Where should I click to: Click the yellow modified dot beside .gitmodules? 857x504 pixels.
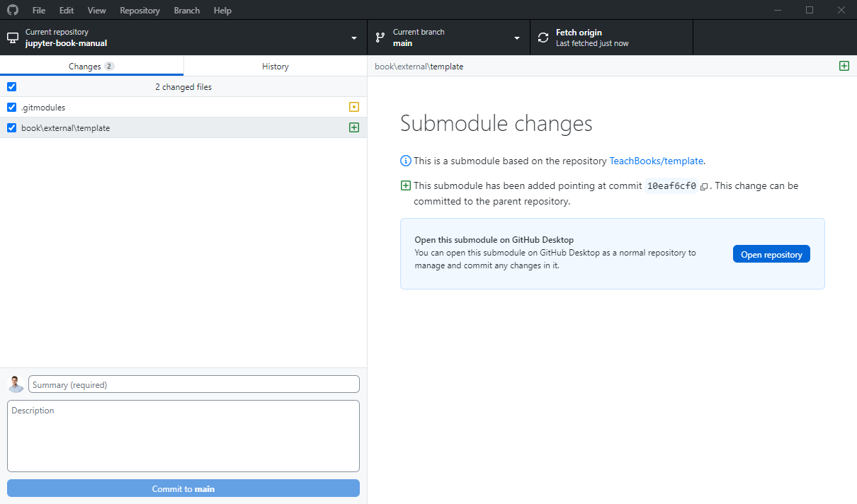pyautogui.click(x=353, y=107)
